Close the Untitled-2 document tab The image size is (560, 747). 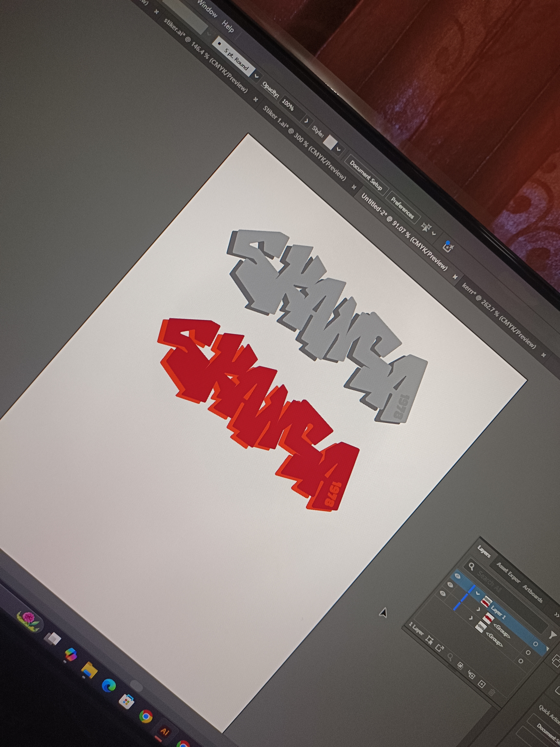coord(455,277)
